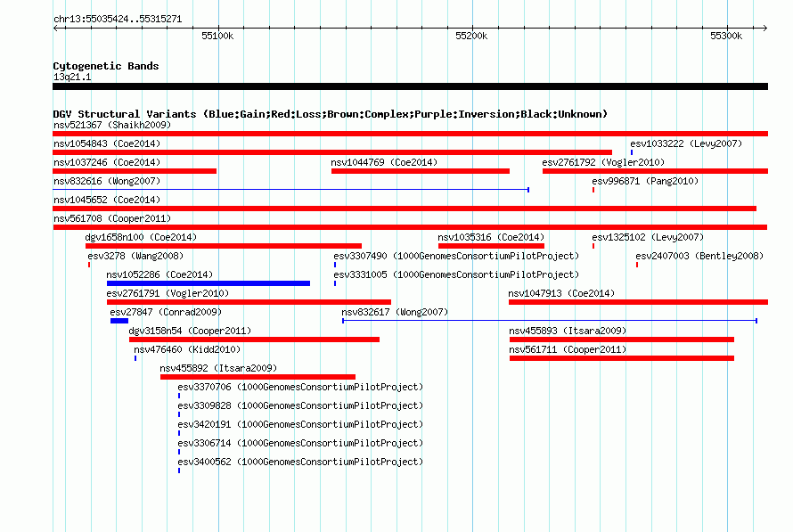Image resolution: width=793 pixels, height=532 pixels.
Task: Click the nsv476460 (Kidd2010) label
Action: coord(187,349)
